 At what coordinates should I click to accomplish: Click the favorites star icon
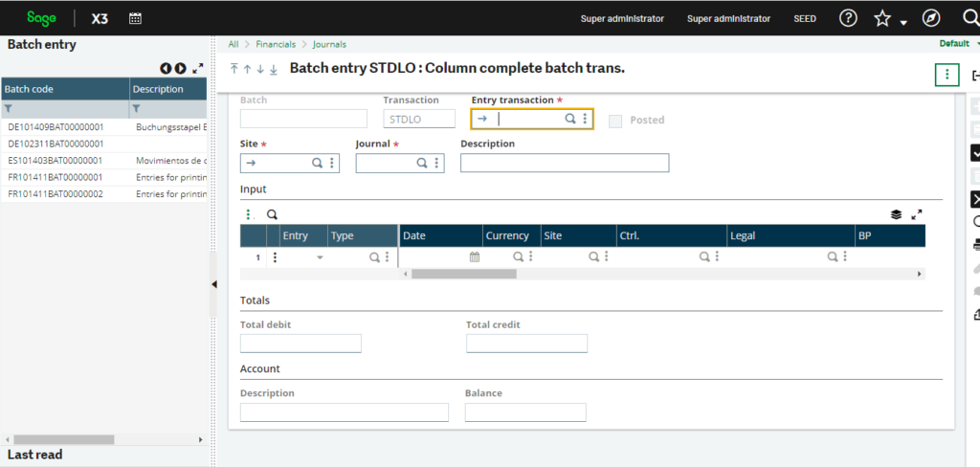(x=882, y=18)
